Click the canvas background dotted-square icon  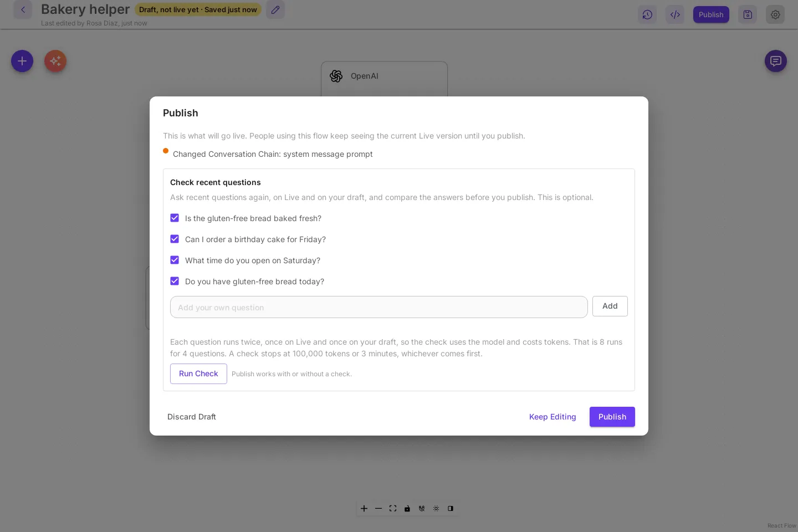point(436,508)
